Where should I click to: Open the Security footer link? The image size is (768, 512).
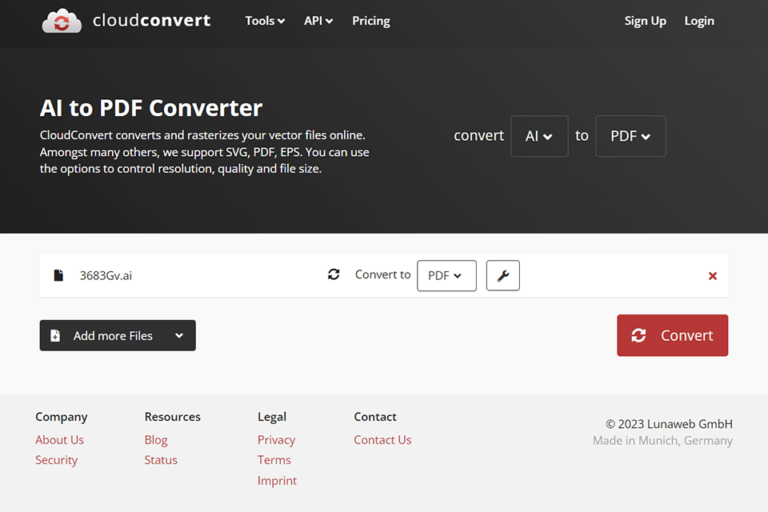point(56,460)
